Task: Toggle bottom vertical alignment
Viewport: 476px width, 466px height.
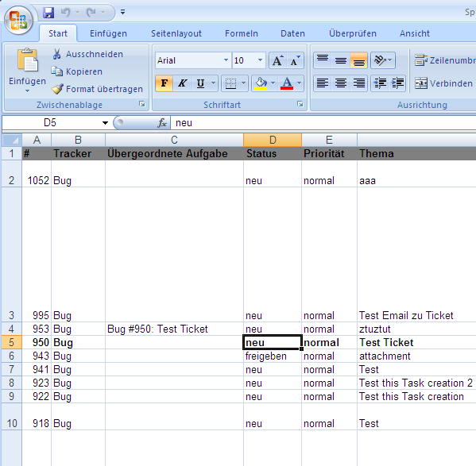Action: [x=359, y=60]
